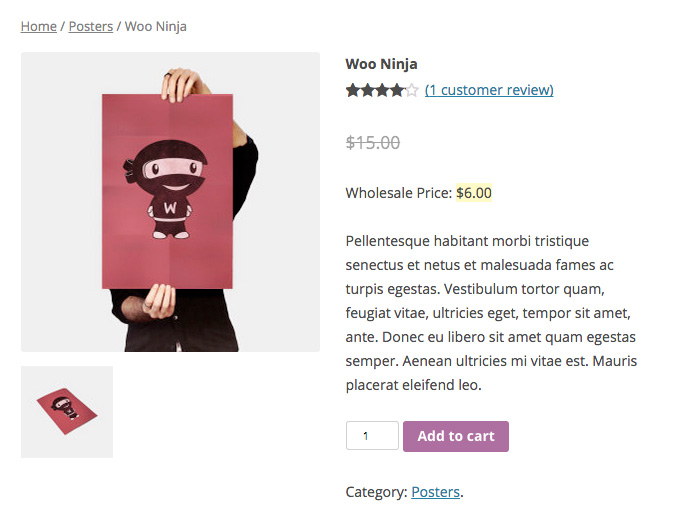This screenshot has height=525, width=677.
Task: Click the Add to cart button
Action: (456, 436)
